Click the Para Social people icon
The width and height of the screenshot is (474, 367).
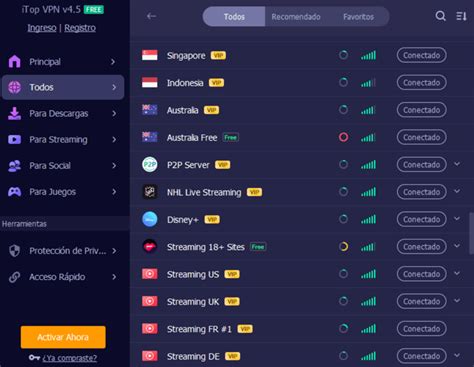[x=14, y=166]
